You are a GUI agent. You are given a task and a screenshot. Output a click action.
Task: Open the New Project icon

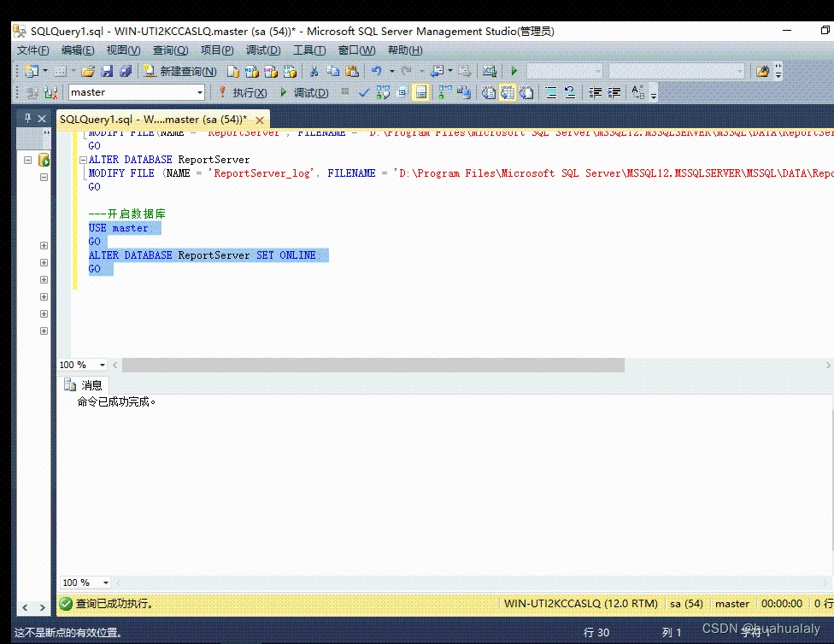(32, 71)
